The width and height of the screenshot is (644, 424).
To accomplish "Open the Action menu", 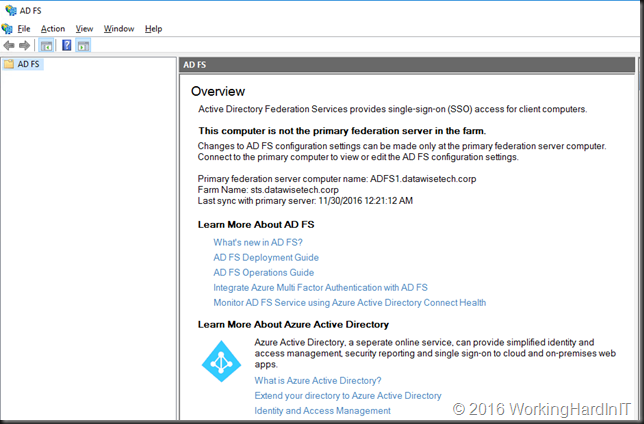I will [x=53, y=29].
